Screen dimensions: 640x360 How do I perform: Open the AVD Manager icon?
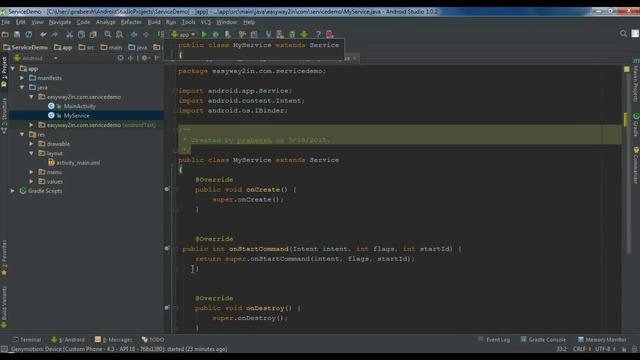(280, 34)
